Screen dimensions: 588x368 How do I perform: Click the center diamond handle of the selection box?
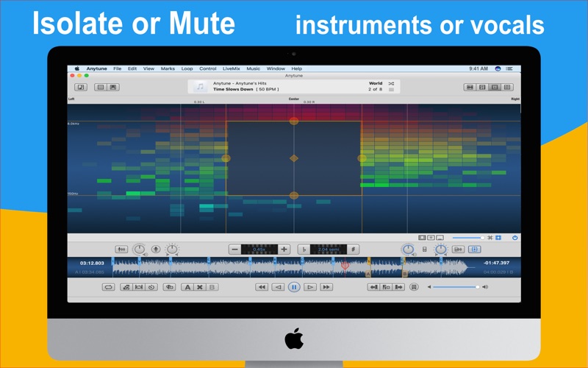pyautogui.click(x=294, y=158)
